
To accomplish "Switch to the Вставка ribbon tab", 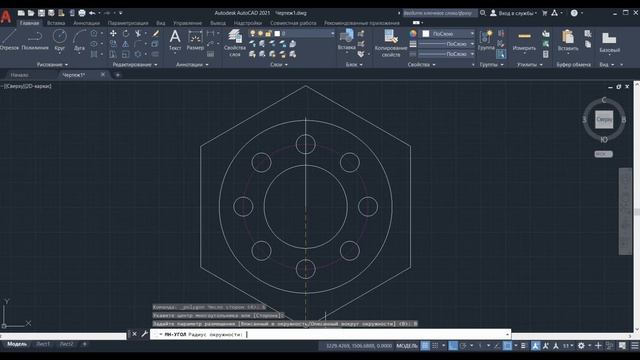I will pos(56,23).
